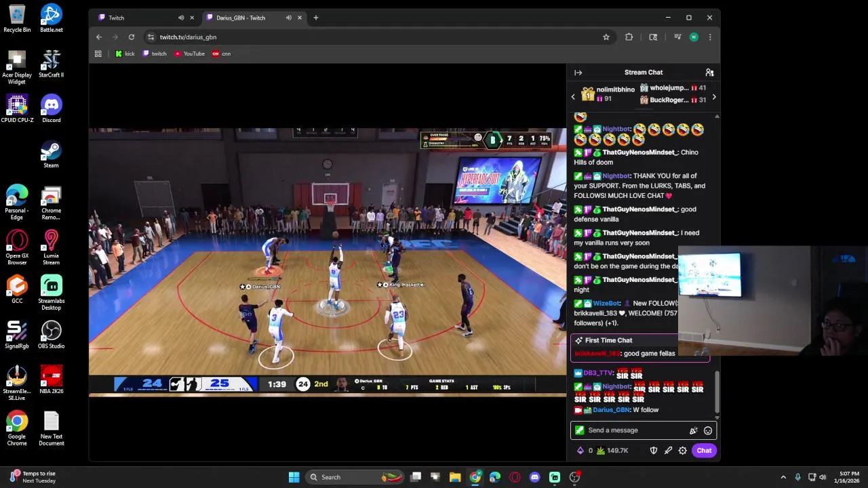Viewport: 868px width, 488px height.
Task: Show previous gift leaderboard entries
Action: tap(573, 97)
